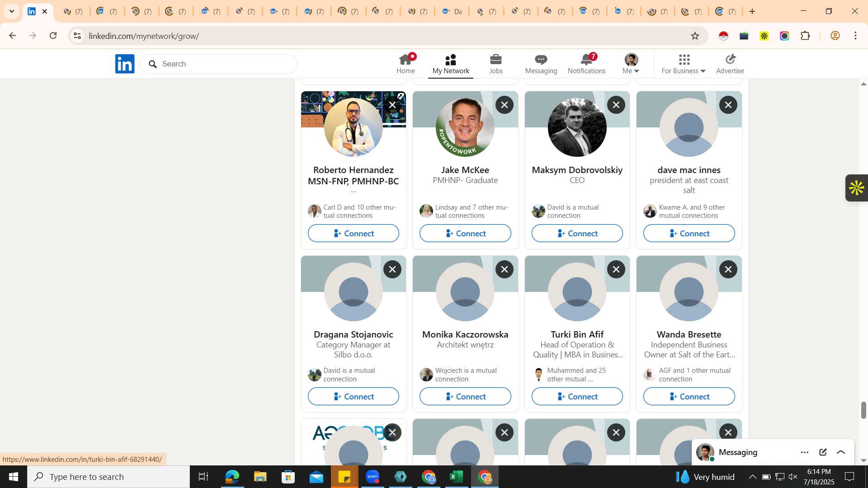
Task: Open messaging overlay options (three dots)
Action: pyautogui.click(x=805, y=452)
